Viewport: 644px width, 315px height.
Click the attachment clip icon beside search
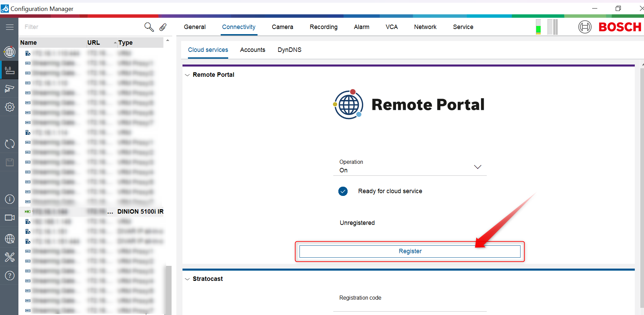163,27
